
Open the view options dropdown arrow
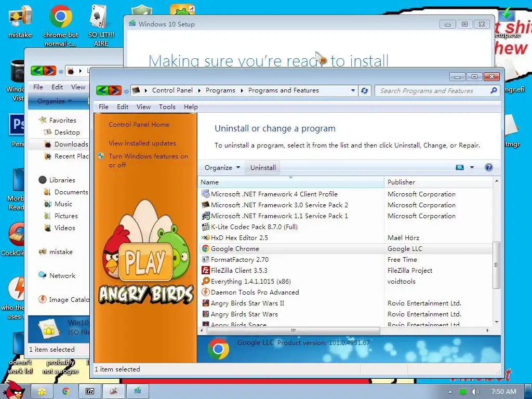(472, 167)
